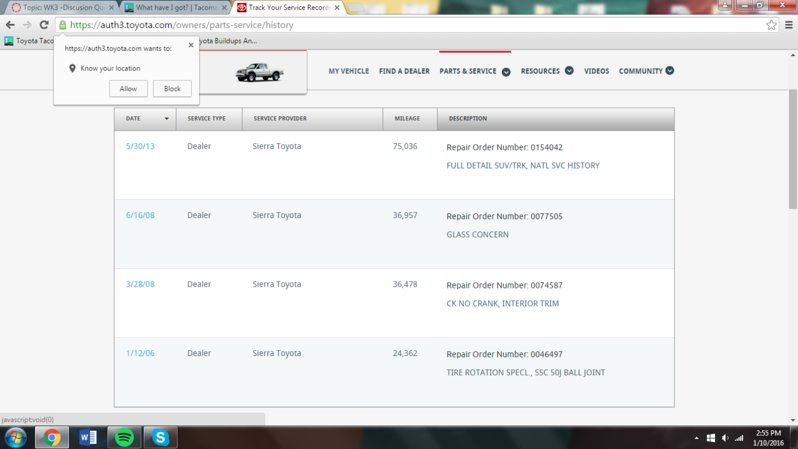Open the Parts & Service menu
798x449 pixels.
(x=468, y=71)
